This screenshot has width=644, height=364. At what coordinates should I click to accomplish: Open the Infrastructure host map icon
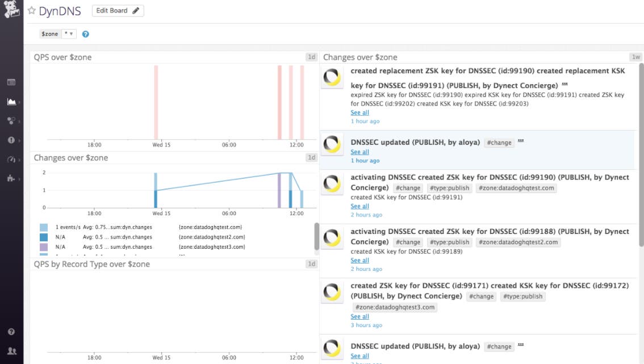point(10,120)
